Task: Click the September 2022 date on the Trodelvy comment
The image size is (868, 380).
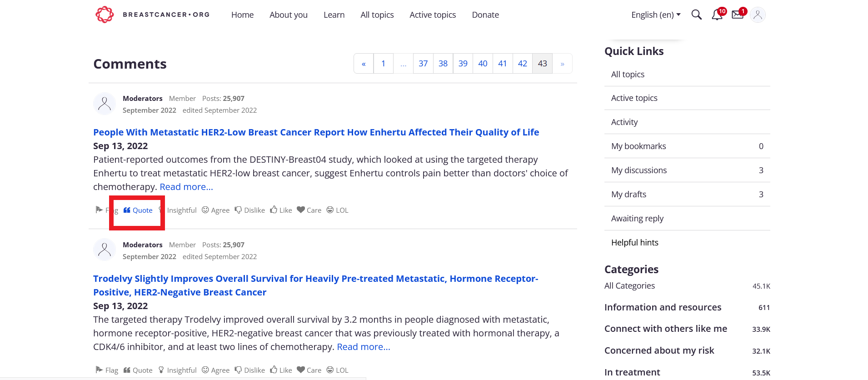Action: coord(150,256)
